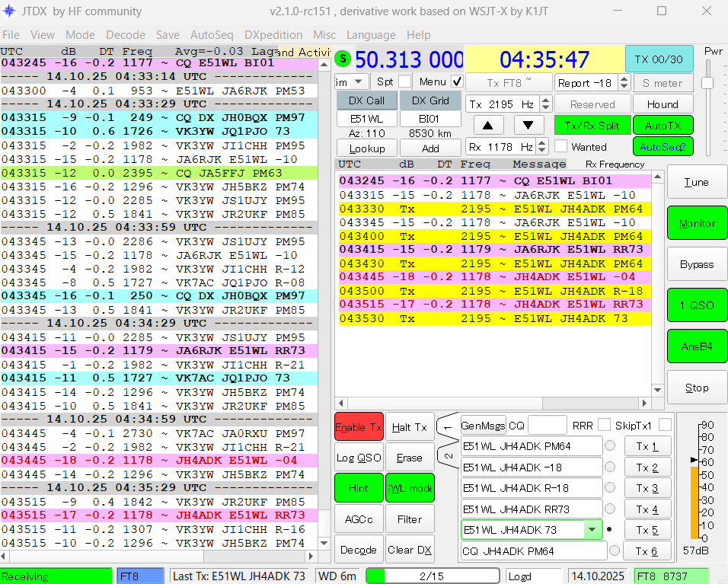Image resolution: width=728 pixels, height=584 pixels.
Task: Select tab 1 of the message panel
Action: (x=449, y=427)
